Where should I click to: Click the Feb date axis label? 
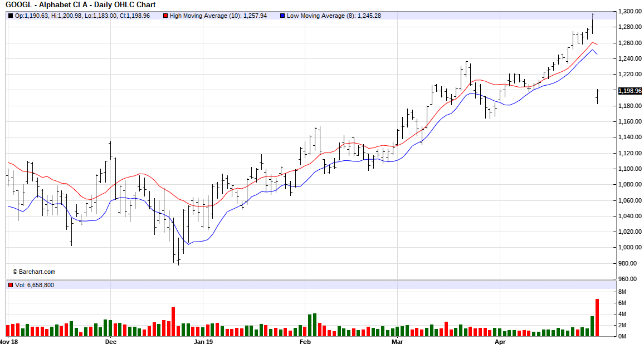pyautogui.click(x=305, y=342)
